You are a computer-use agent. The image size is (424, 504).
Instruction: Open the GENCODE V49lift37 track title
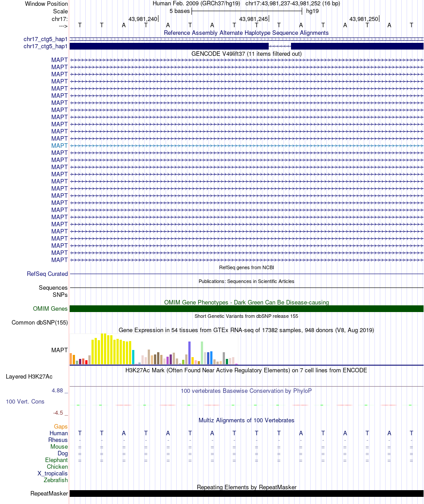click(246, 54)
